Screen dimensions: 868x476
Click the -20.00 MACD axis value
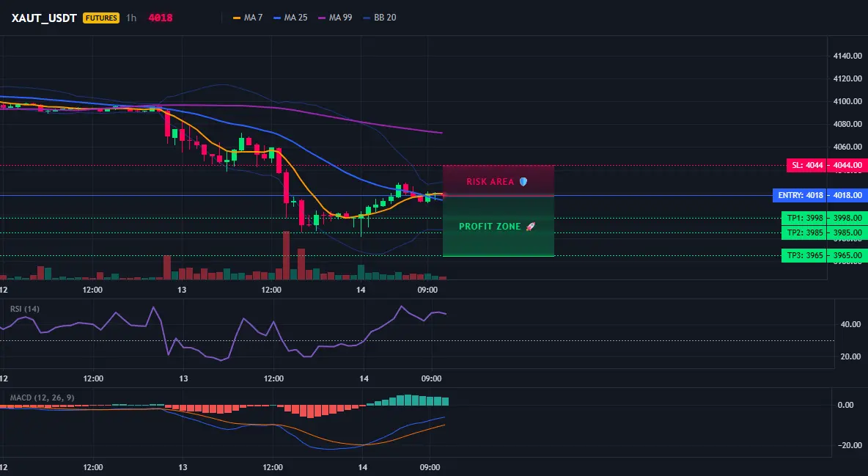point(848,445)
